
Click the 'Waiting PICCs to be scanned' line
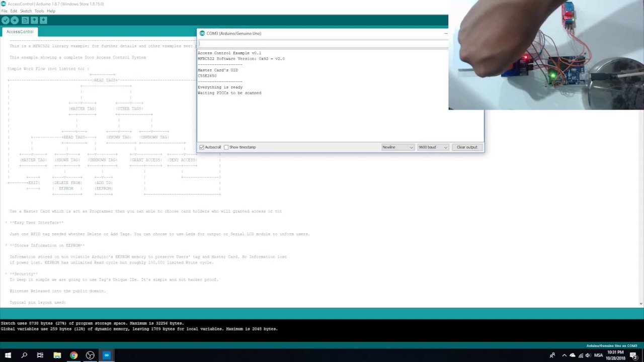pyautogui.click(x=229, y=93)
